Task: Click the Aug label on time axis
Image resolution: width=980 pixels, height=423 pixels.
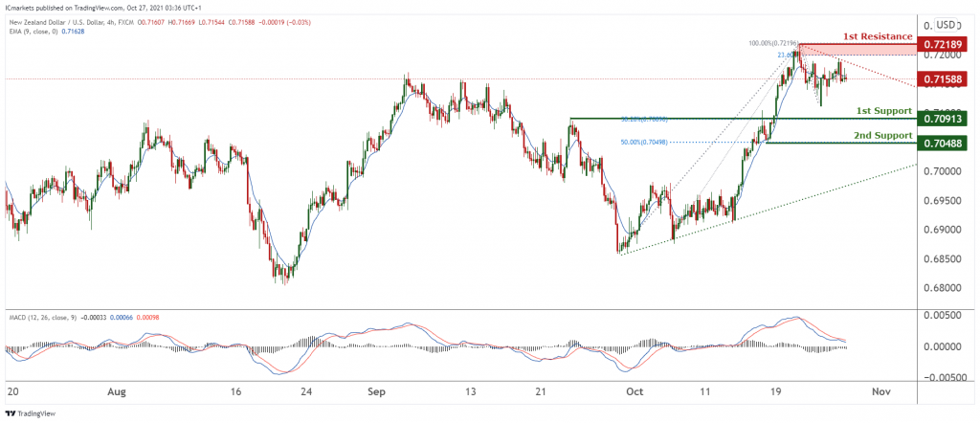Action: tap(118, 391)
